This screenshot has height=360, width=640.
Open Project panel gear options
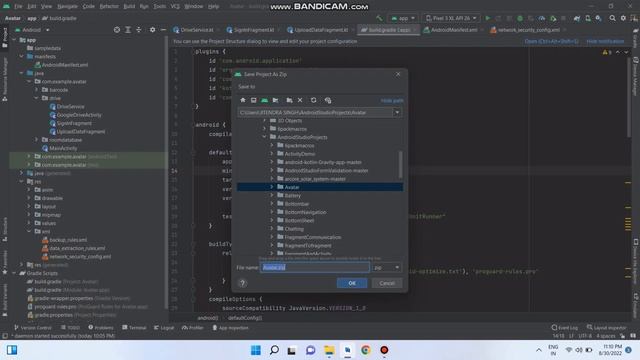point(152,30)
